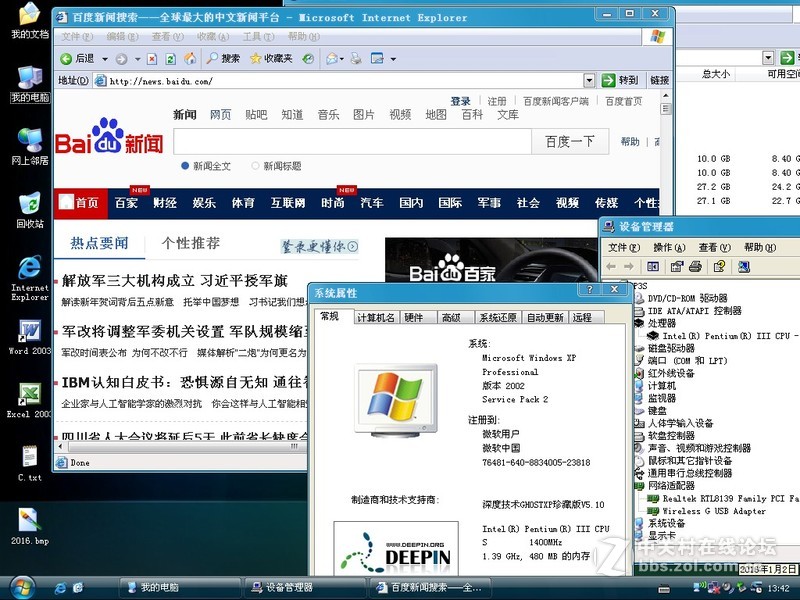This screenshot has width=800, height=600.
Task: Refresh the Baidu news page
Action: click(x=171, y=59)
